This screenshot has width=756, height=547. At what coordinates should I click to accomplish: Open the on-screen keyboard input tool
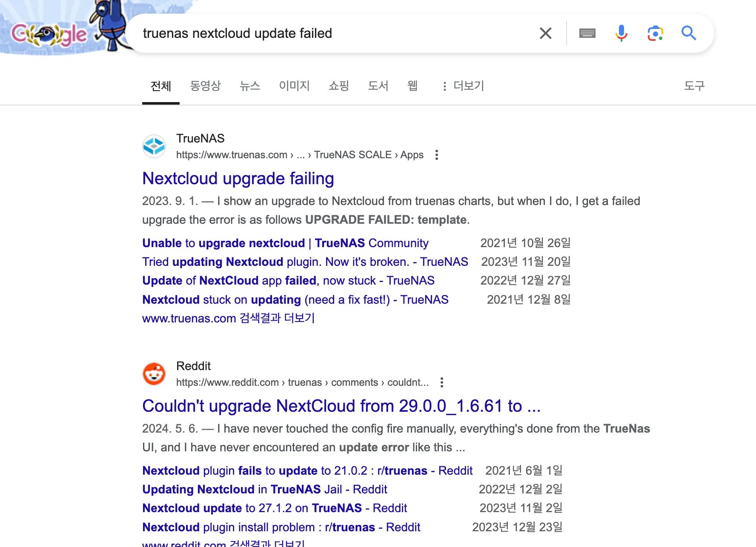(587, 33)
